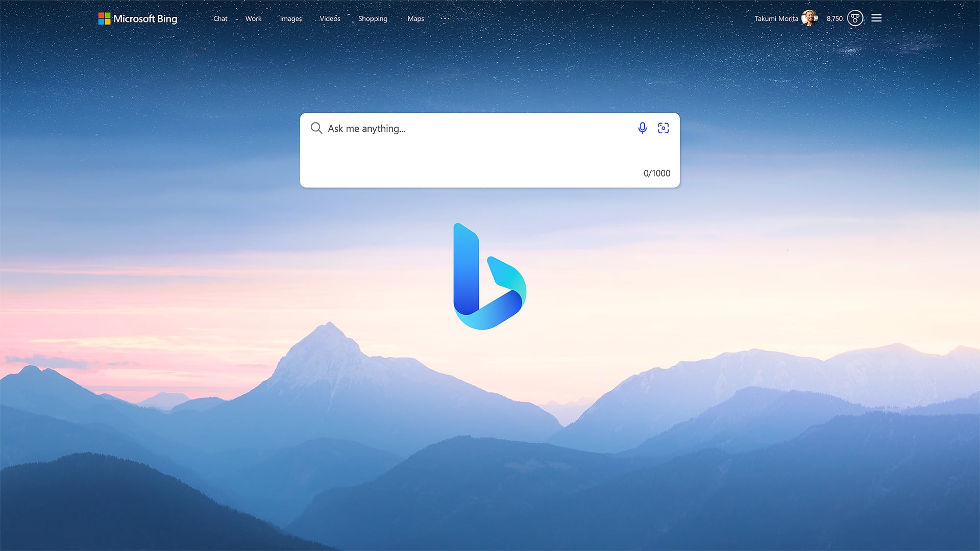Open the Images navigation tab
The image size is (980, 551).
coord(291,18)
